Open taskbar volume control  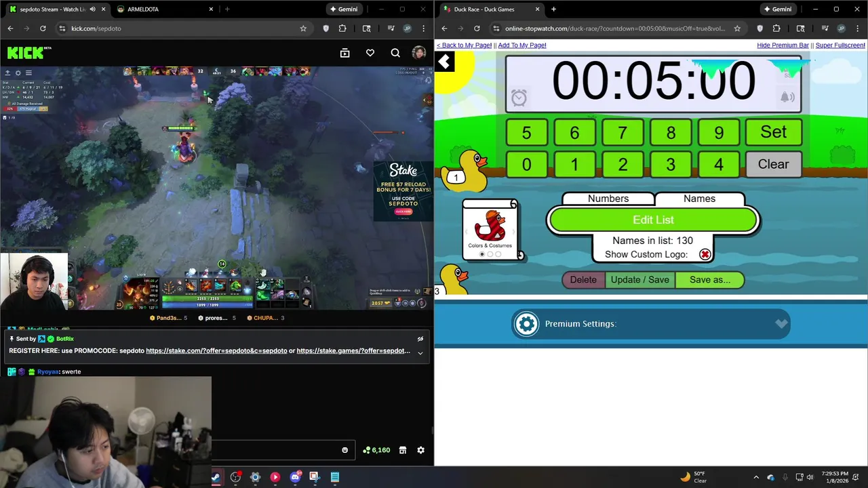pos(810,477)
